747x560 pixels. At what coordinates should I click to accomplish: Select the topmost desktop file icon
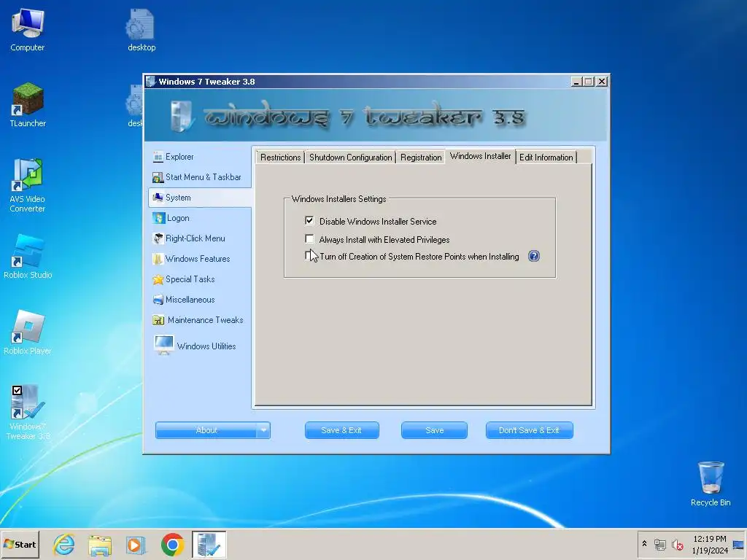142,29
